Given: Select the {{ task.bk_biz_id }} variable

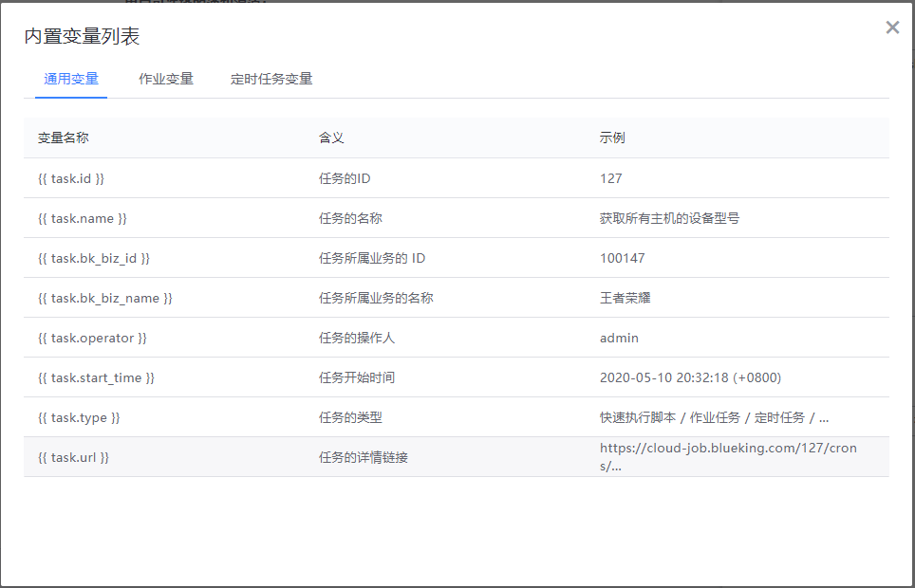Looking at the screenshot, I should 94,258.
